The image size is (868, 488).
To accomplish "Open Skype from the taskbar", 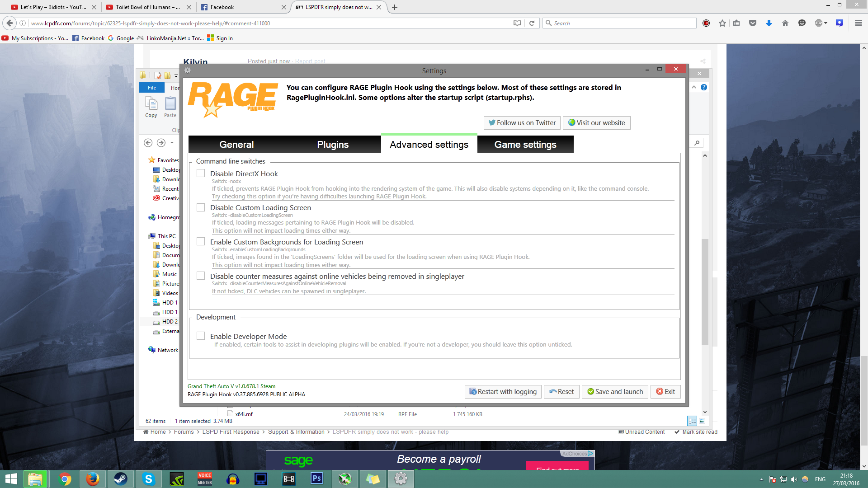I will pyautogui.click(x=148, y=479).
